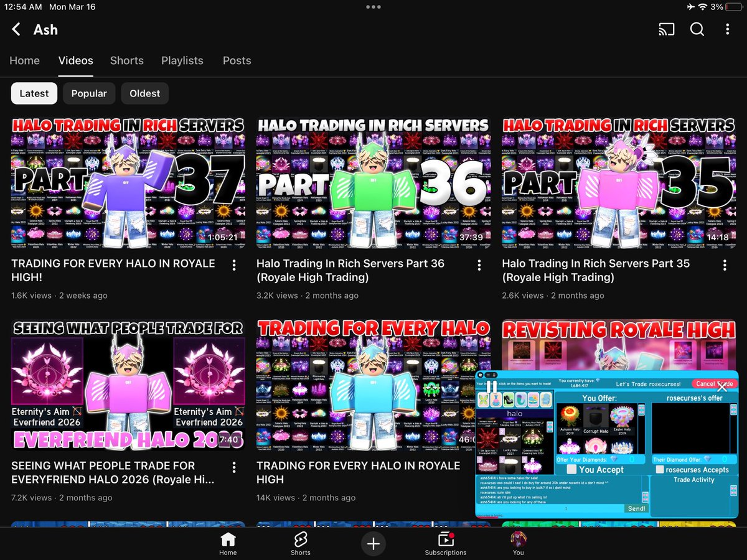Image resolution: width=747 pixels, height=560 pixels.
Task: Close the miniplayer with the X
Action: 722,388
